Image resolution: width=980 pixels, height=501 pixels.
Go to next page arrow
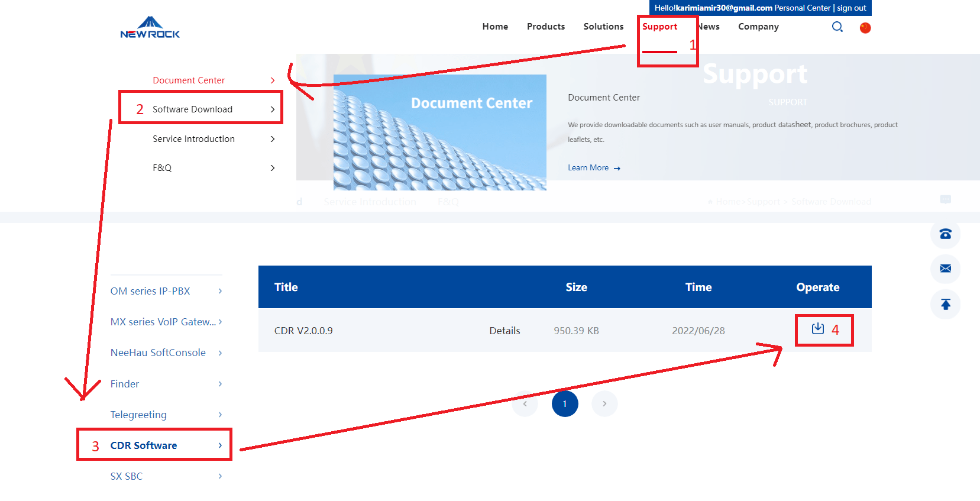pos(604,404)
